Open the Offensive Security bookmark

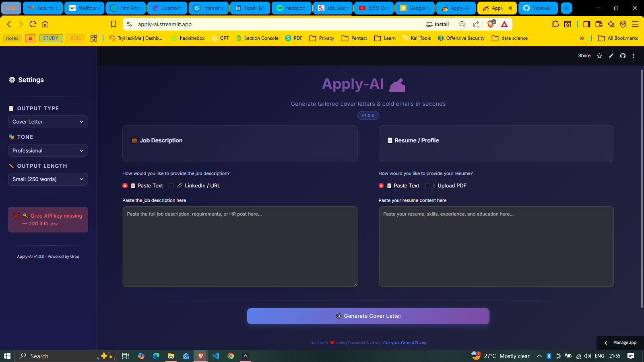461,38
